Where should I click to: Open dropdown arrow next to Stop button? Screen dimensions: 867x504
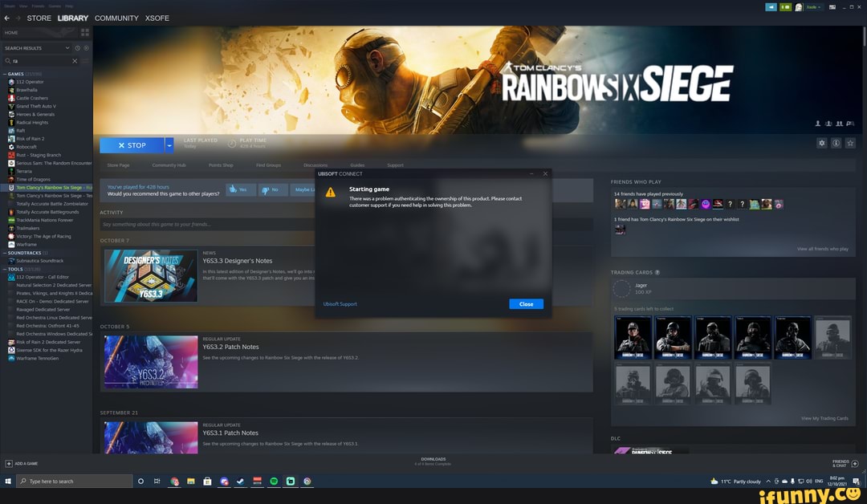[x=169, y=145]
